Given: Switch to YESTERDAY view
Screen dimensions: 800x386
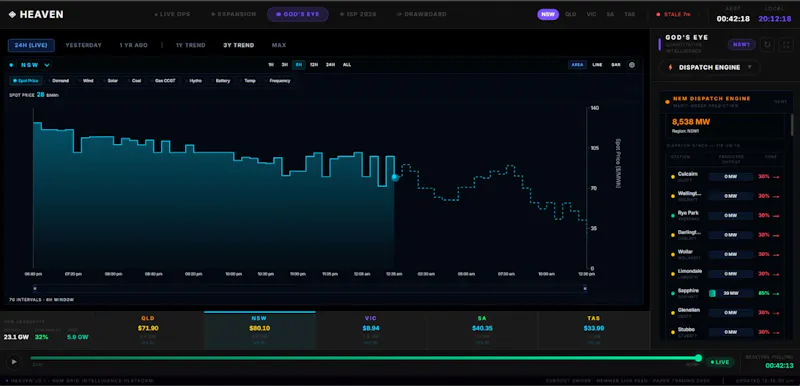Looking at the screenshot, I should [84, 45].
